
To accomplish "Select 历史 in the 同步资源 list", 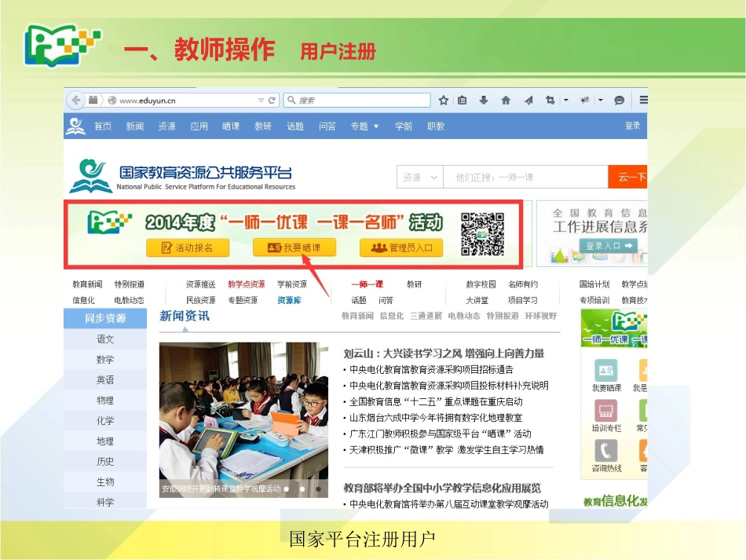I will point(105,462).
